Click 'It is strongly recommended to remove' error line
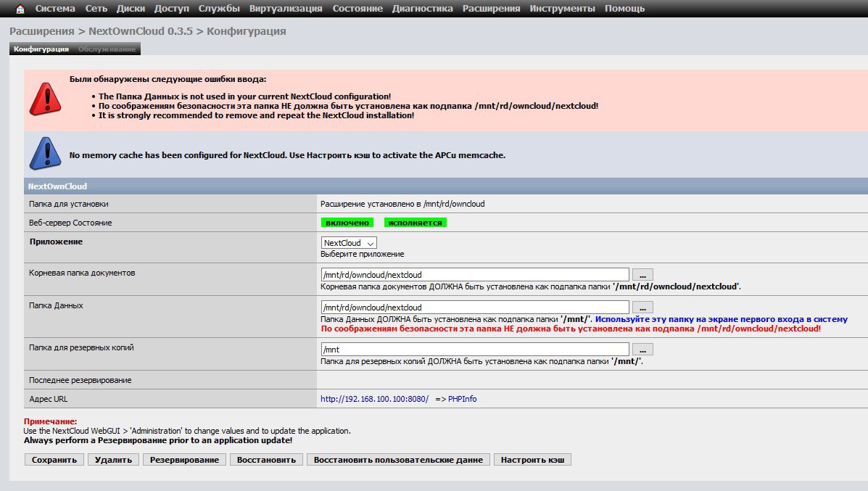This screenshot has width=868, height=491. coord(256,115)
